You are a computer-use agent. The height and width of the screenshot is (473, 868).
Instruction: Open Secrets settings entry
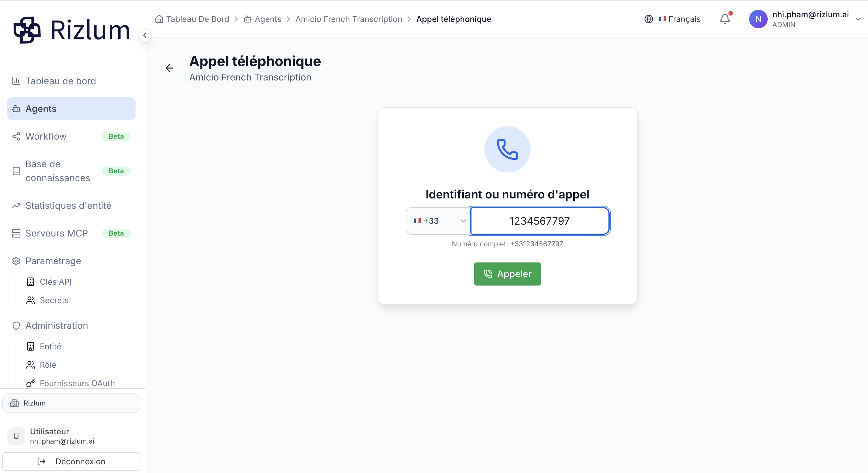[x=54, y=300]
